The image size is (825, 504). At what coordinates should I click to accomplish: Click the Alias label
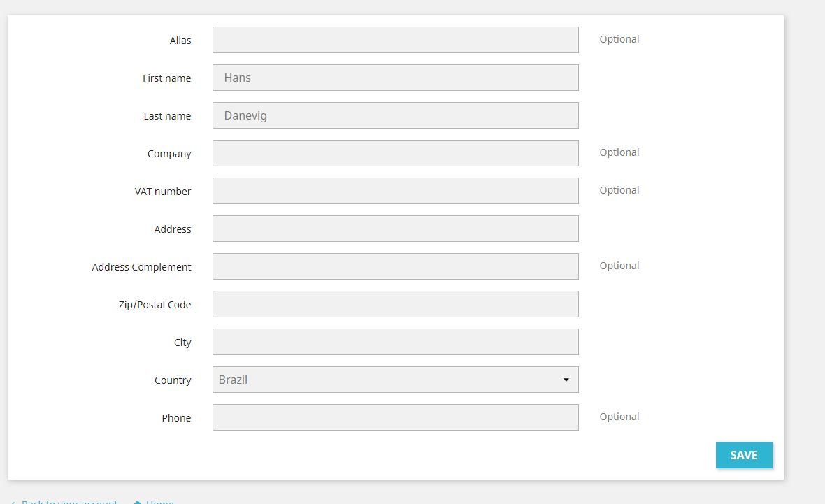coord(180,41)
